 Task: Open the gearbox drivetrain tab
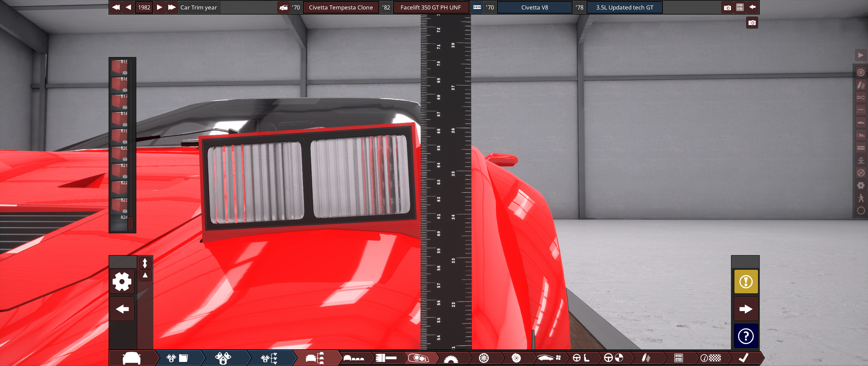click(x=451, y=358)
